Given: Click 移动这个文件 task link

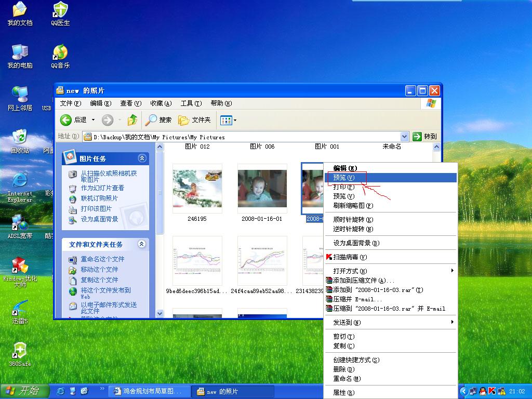Looking at the screenshot, I should point(99,270).
